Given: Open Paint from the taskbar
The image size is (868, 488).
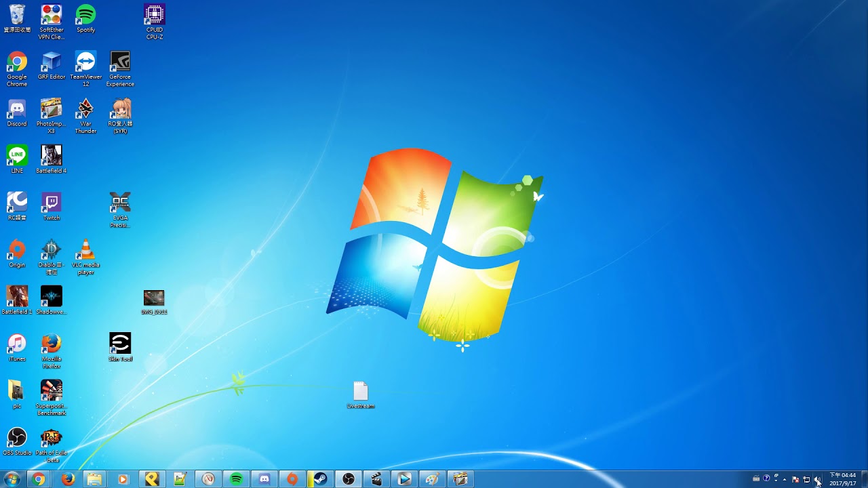Looking at the screenshot, I should coord(433,479).
